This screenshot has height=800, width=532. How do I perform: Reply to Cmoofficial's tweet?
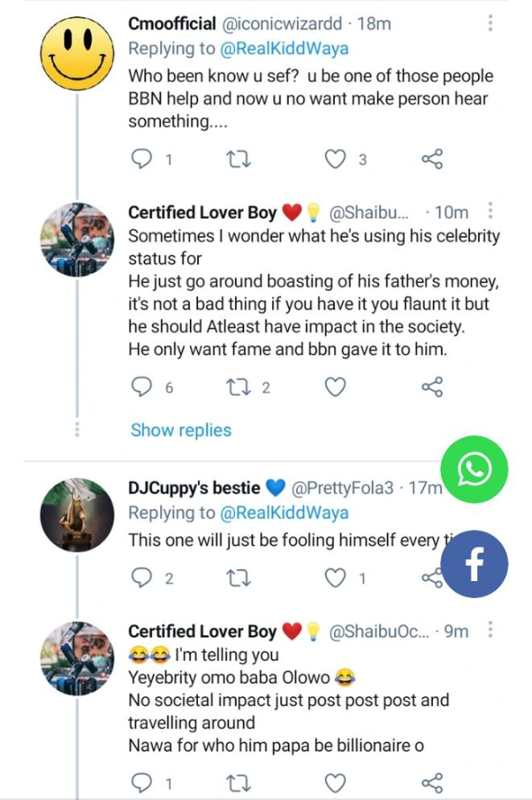point(141,159)
